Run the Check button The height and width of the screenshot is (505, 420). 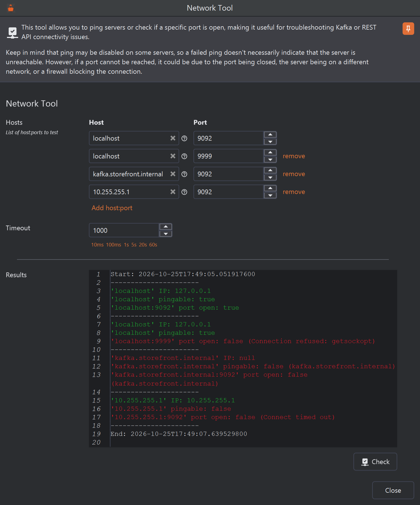pos(375,462)
